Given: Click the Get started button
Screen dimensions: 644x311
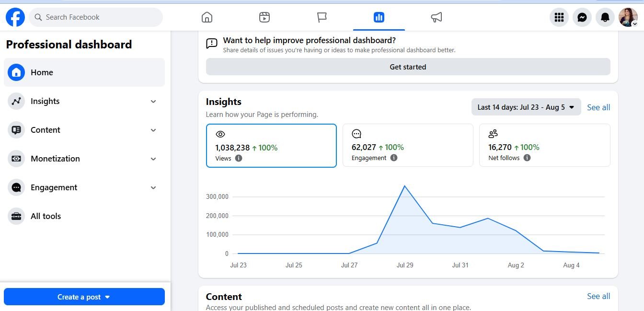Looking at the screenshot, I should tap(408, 67).
